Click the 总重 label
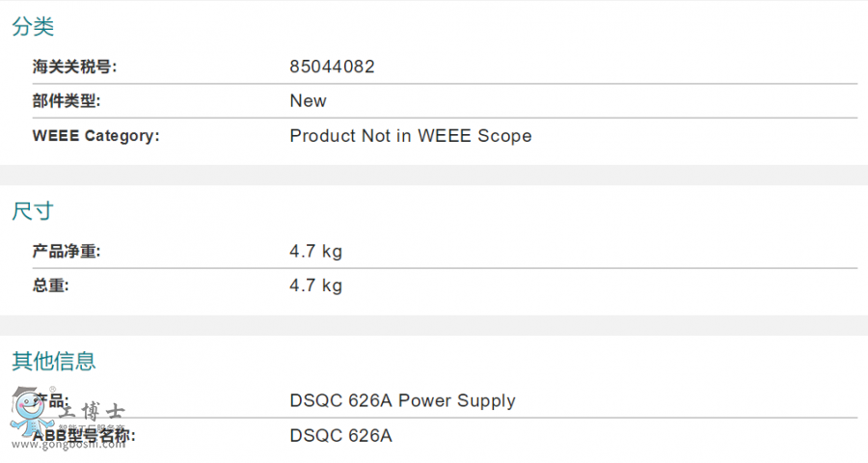Screen dimensions: 868x463 pos(51,286)
